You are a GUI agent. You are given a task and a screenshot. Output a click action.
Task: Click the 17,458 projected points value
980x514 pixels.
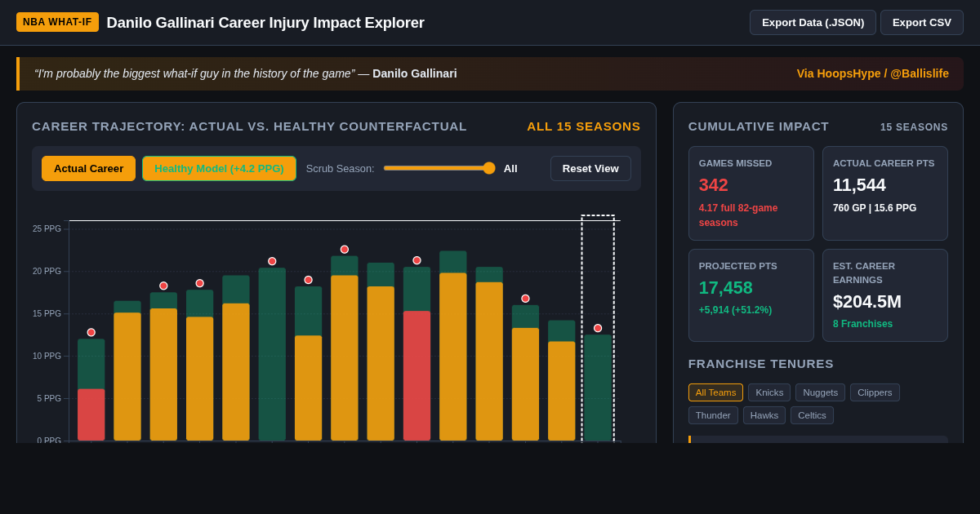pos(726,288)
